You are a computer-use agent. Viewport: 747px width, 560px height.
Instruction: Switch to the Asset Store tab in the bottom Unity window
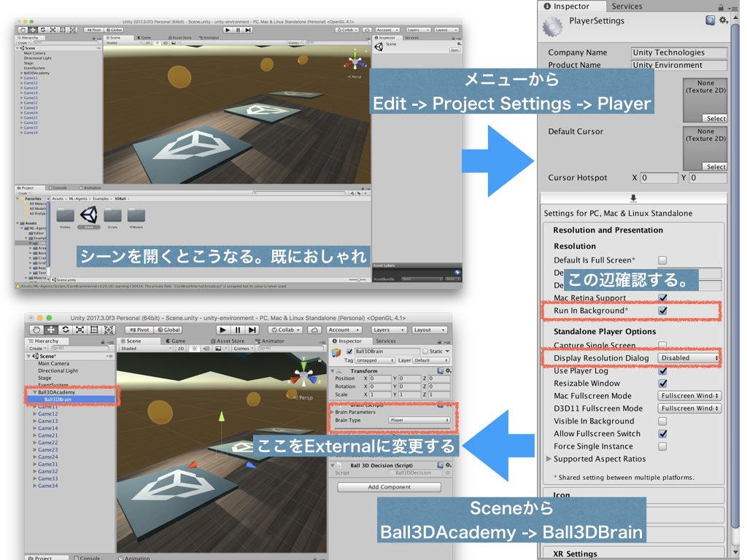(228, 341)
